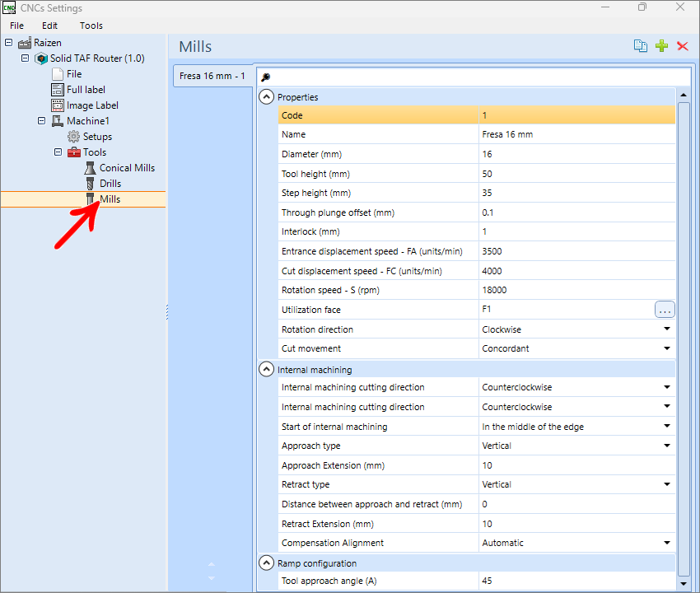Open the File menu

tap(17, 26)
